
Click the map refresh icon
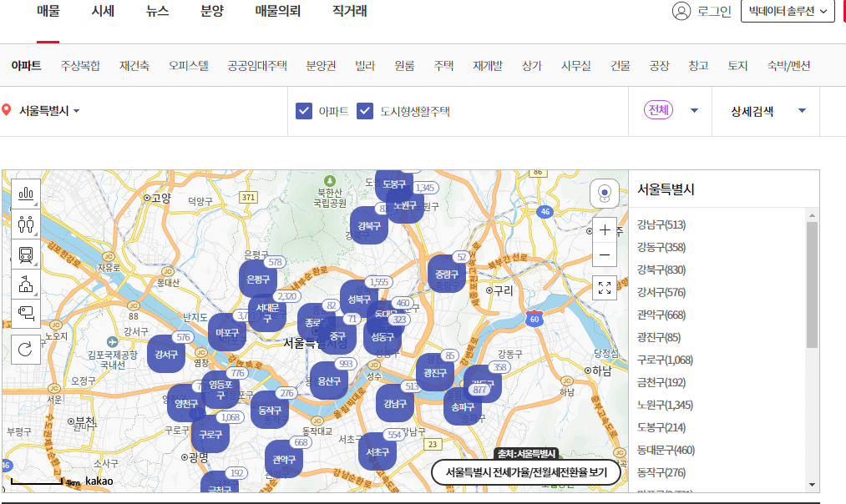(x=25, y=350)
